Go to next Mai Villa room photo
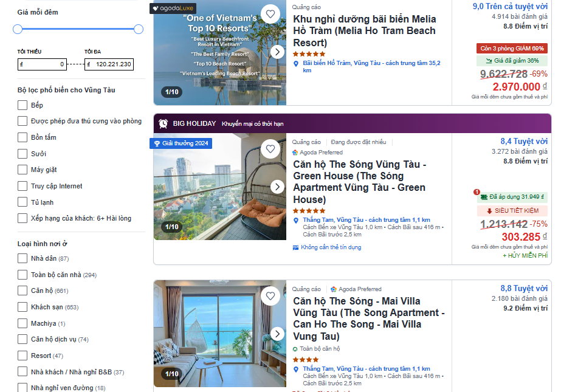Screen dimensions: 561x392 277,334
